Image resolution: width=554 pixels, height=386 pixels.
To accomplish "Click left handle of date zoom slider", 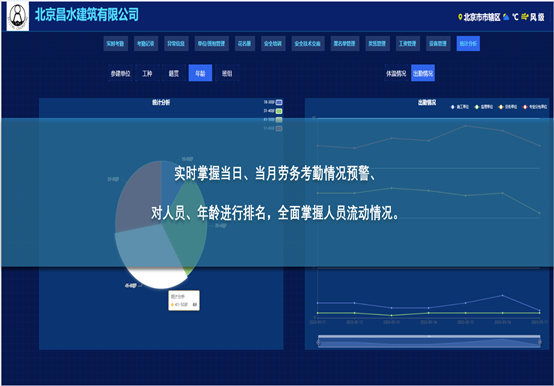I will [319, 342].
